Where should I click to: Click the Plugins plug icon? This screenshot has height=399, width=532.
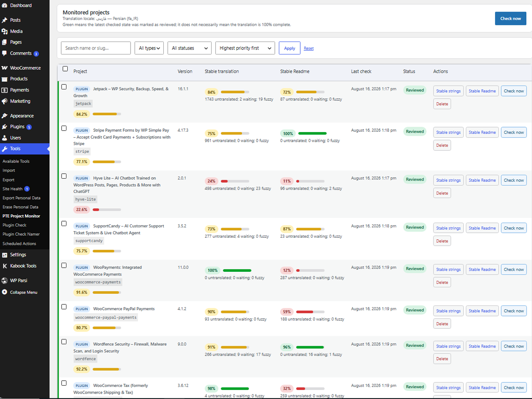click(x=5, y=127)
